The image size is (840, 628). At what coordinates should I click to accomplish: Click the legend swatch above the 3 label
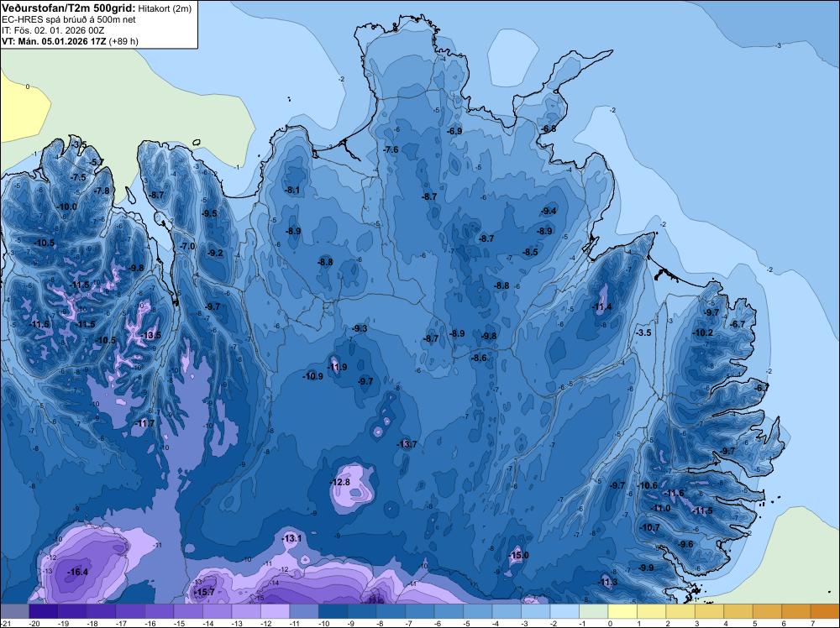click(x=709, y=611)
